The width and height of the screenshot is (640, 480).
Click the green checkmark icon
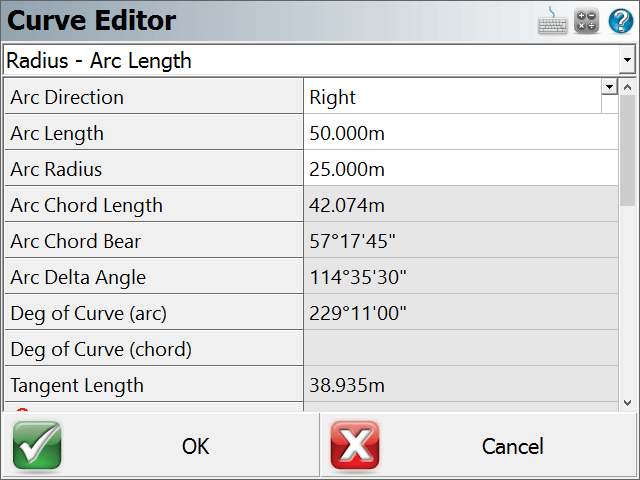(x=37, y=445)
